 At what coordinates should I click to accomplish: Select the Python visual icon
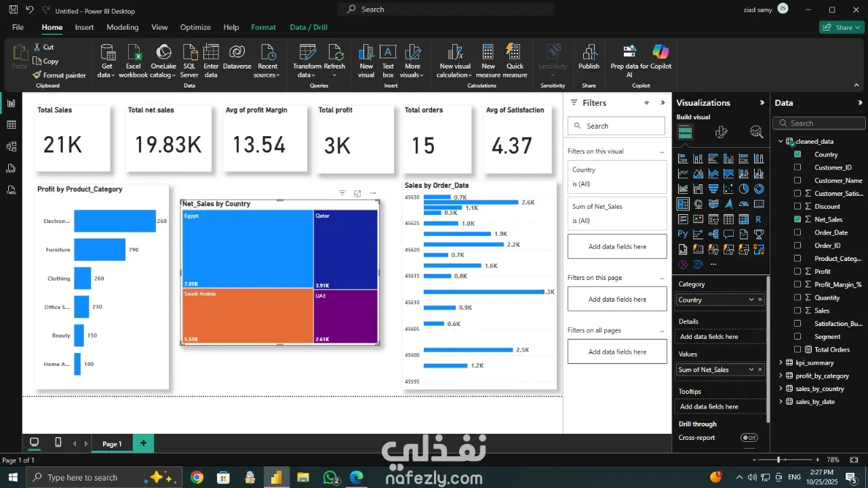point(683,235)
